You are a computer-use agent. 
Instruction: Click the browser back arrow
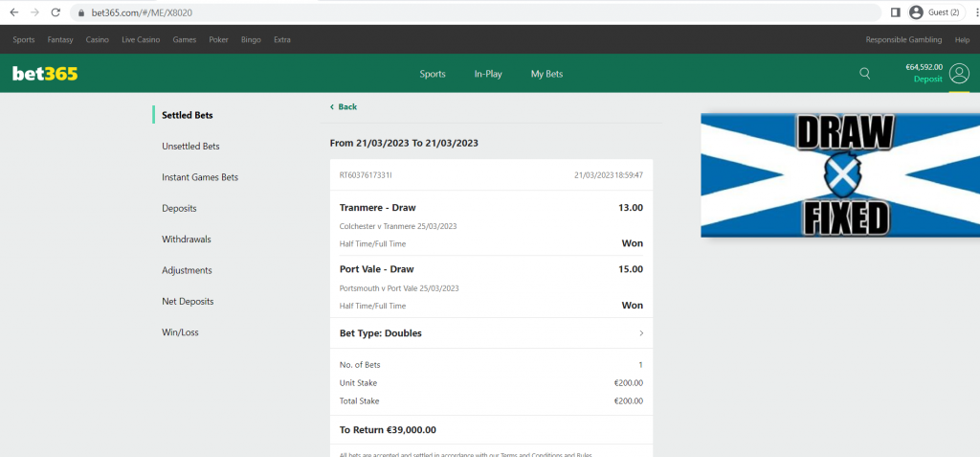click(13, 12)
